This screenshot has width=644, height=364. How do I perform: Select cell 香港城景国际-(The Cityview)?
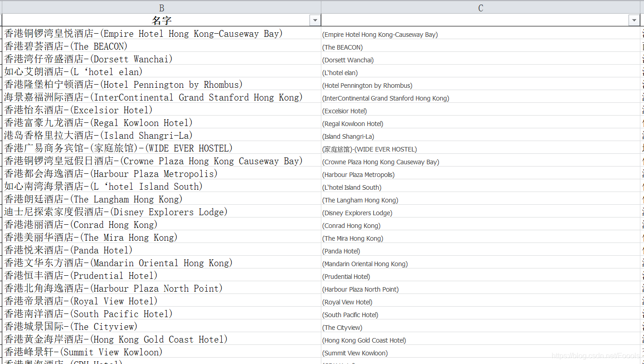point(162,326)
